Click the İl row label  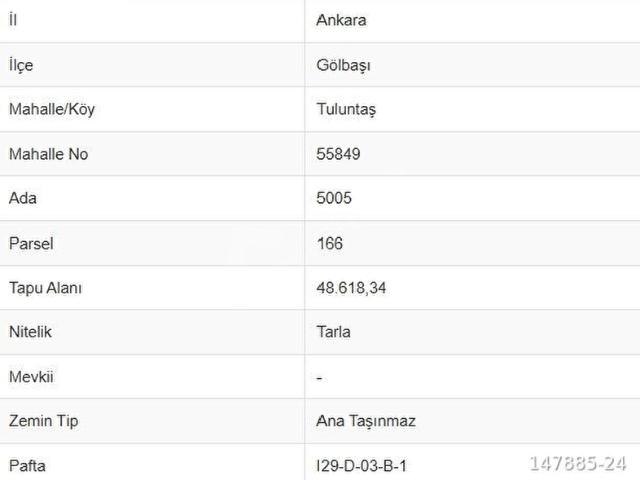tap(13, 19)
